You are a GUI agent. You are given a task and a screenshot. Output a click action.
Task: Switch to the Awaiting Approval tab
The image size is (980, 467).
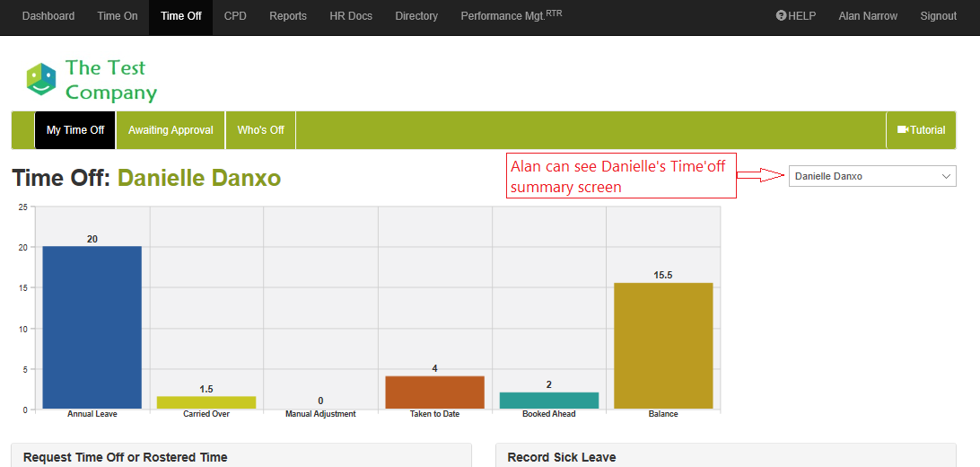[171, 130]
